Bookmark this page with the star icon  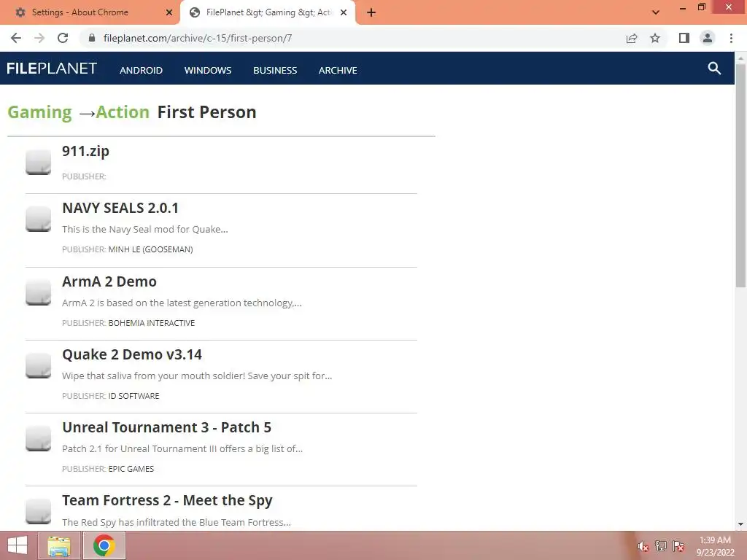[x=655, y=38]
